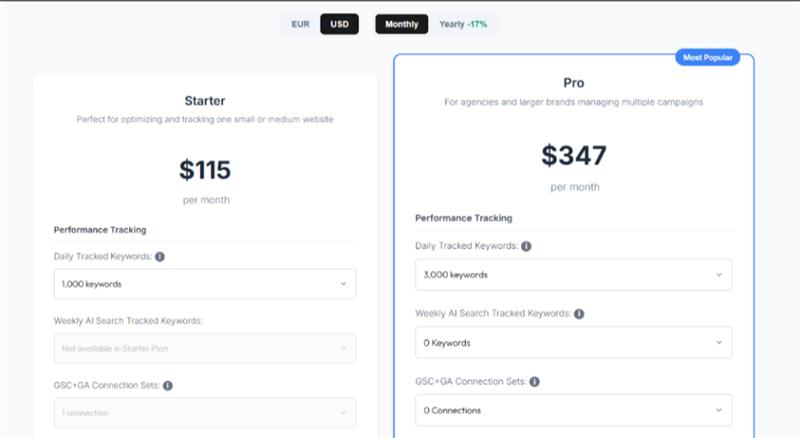Click info icon beside Pro Daily Tracked Keywords
Image resolution: width=800 pixels, height=438 pixels.
click(526, 246)
